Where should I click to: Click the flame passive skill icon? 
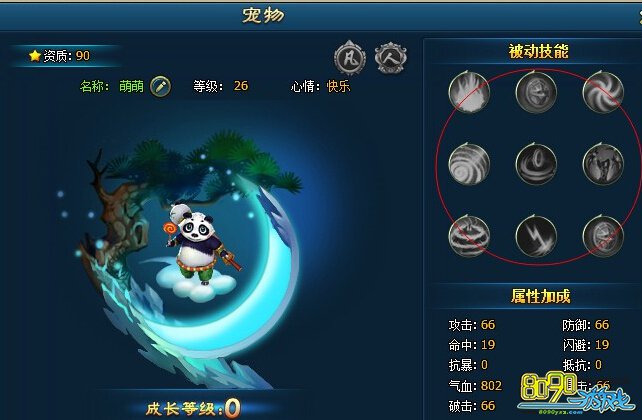[469, 92]
